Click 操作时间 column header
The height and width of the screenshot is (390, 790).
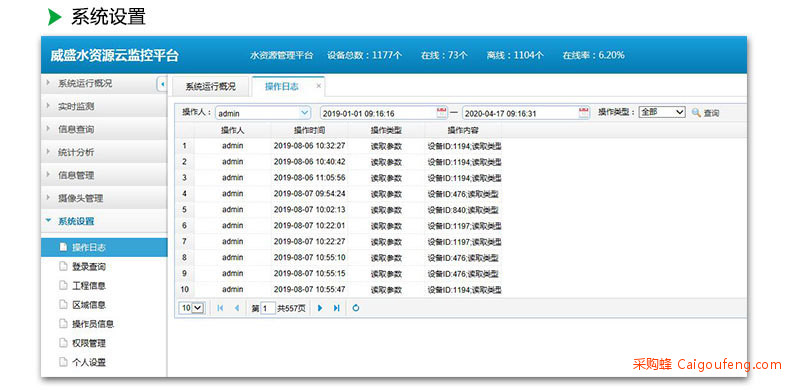pos(309,130)
